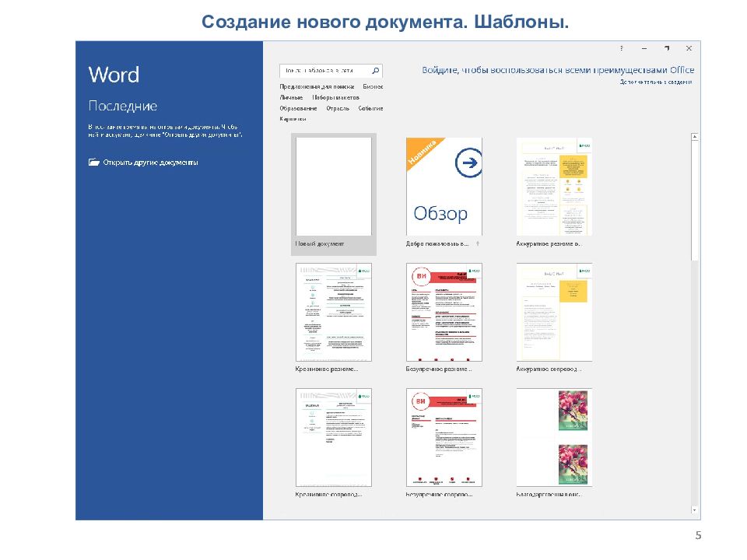This screenshot has width=747, height=560.
Task: Click 'Открыть другие документы'
Action: click(x=143, y=163)
